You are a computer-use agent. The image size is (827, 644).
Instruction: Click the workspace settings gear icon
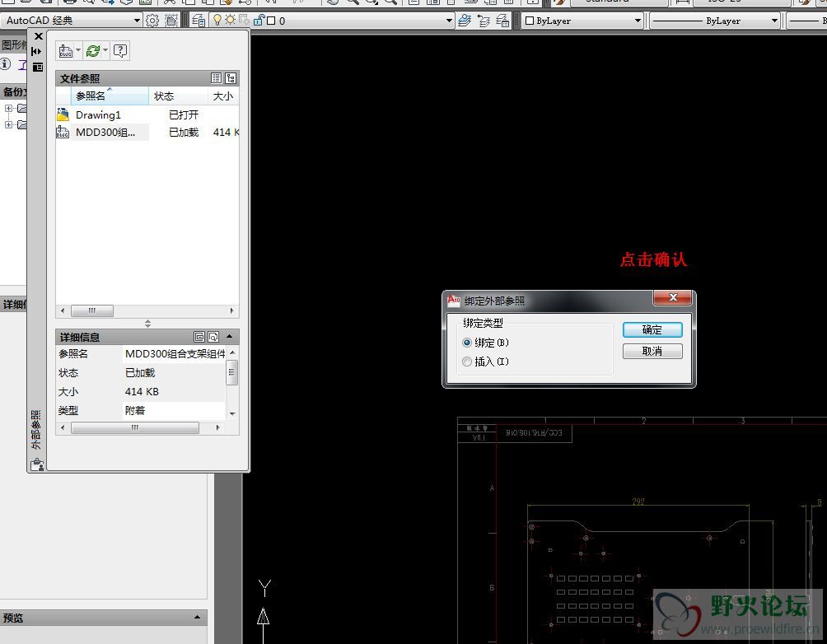152,21
